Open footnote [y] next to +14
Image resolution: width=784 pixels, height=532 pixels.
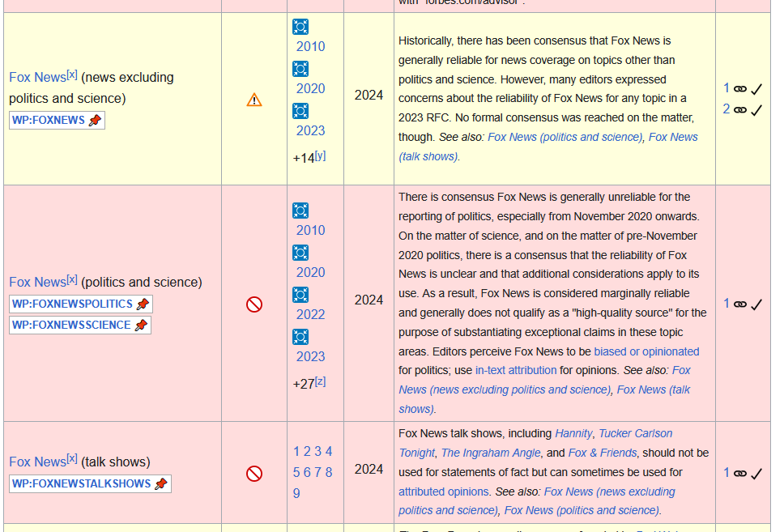[x=320, y=155]
